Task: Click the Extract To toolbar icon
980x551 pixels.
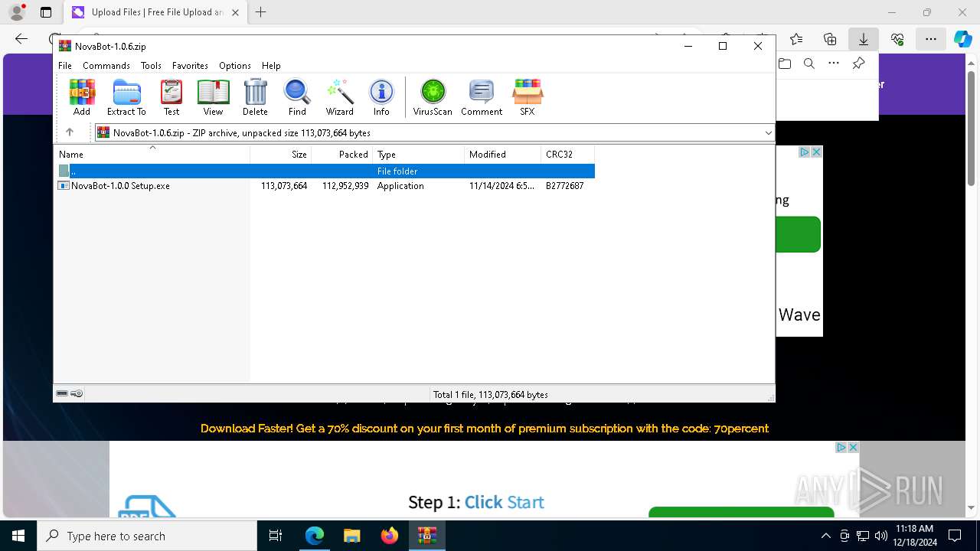Action: [x=126, y=97]
